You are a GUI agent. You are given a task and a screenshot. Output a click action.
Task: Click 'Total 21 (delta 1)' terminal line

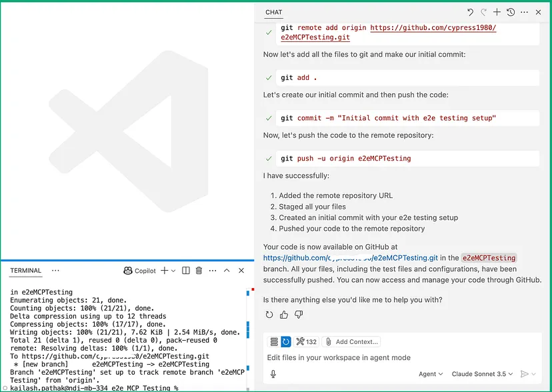coord(113,340)
